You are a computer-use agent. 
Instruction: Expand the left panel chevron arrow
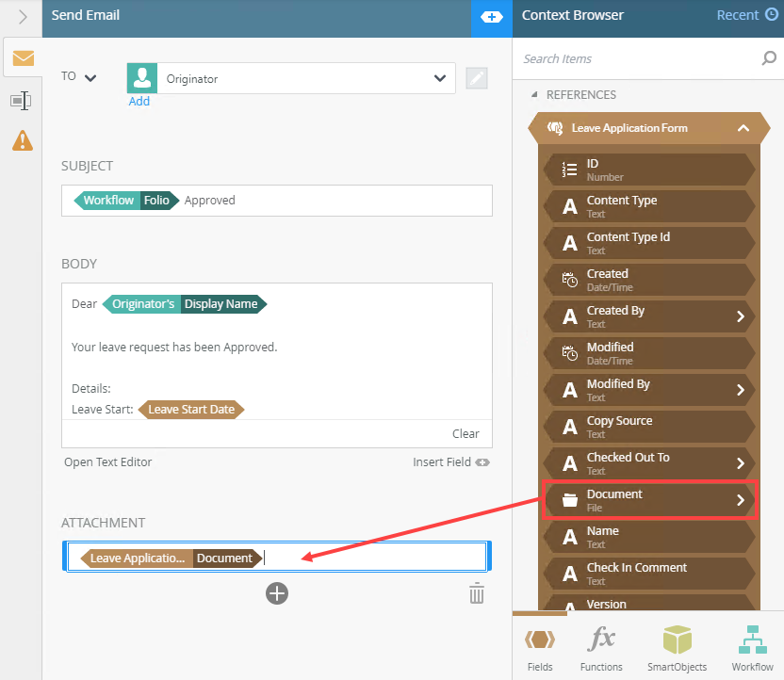tap(23, 16)
